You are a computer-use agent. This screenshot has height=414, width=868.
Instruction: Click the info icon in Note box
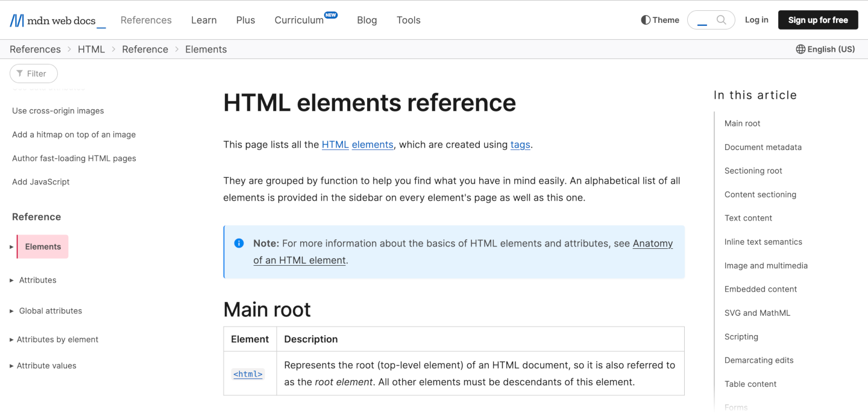pyautogui.click(x=239, y=243)
